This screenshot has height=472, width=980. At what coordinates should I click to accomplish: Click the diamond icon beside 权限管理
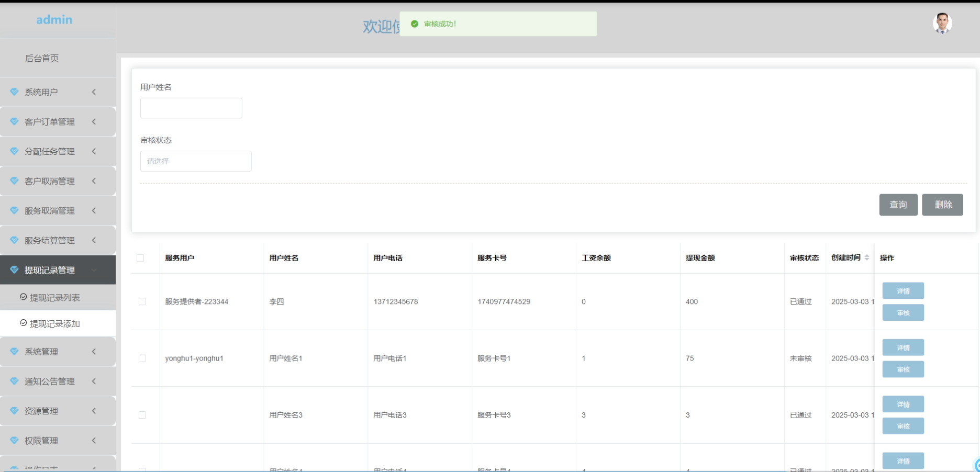(14, 440)
